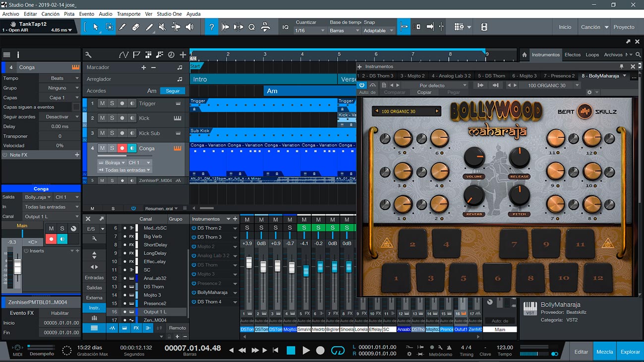Screen dimensions: 644x362
Task: Toggle the Seguir chord follow button
Action: click(x=173, y=91)
